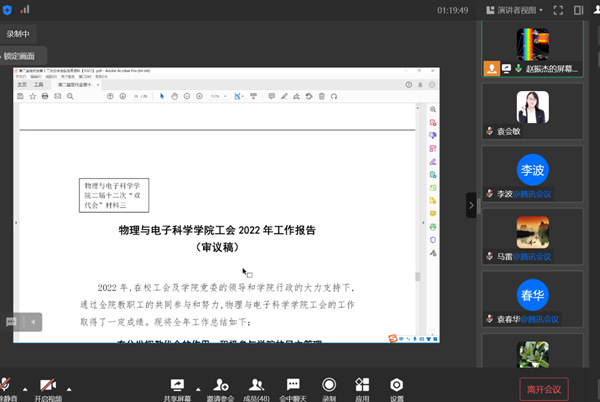Open the 会中聊天 chat icon

[x=293, y=384]
